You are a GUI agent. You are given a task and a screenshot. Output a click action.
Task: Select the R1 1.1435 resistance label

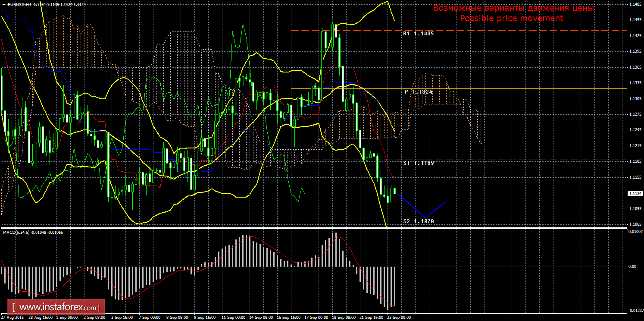click(x=418, y=33)
